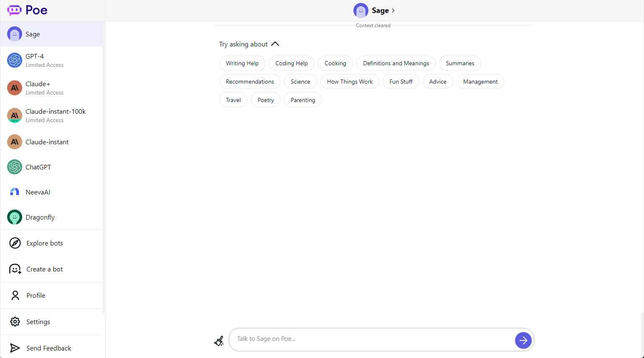This screenshot has height=358, width=644.
Task: Choose the How Things Work chip
Action: pos(350,82)
